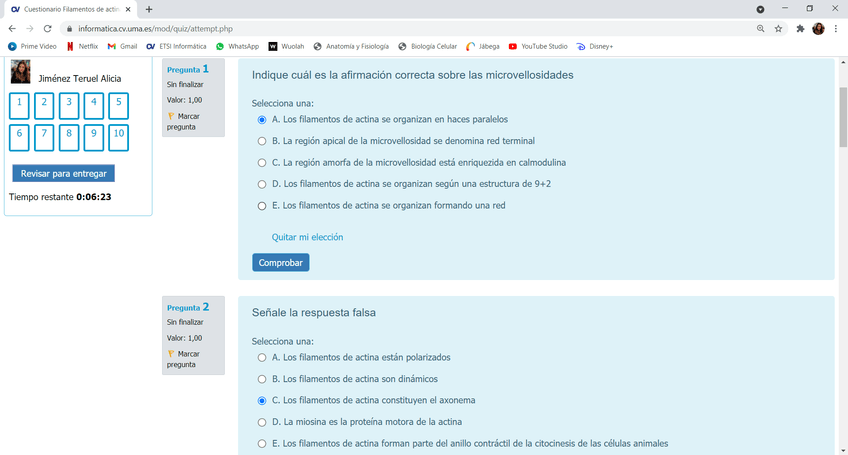Open a new browser tab

click(x=149, y=9)
